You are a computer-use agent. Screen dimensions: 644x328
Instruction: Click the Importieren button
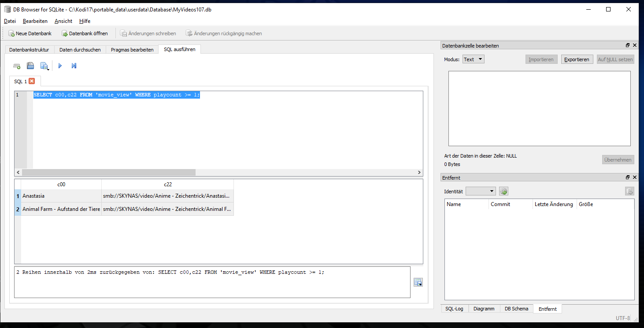[x=541, y=59]
